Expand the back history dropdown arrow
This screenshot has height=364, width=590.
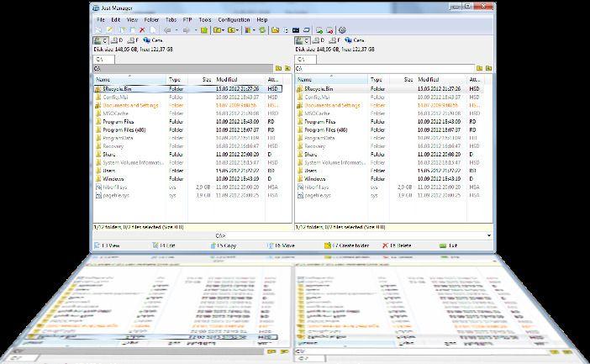(x=176, y=30)
